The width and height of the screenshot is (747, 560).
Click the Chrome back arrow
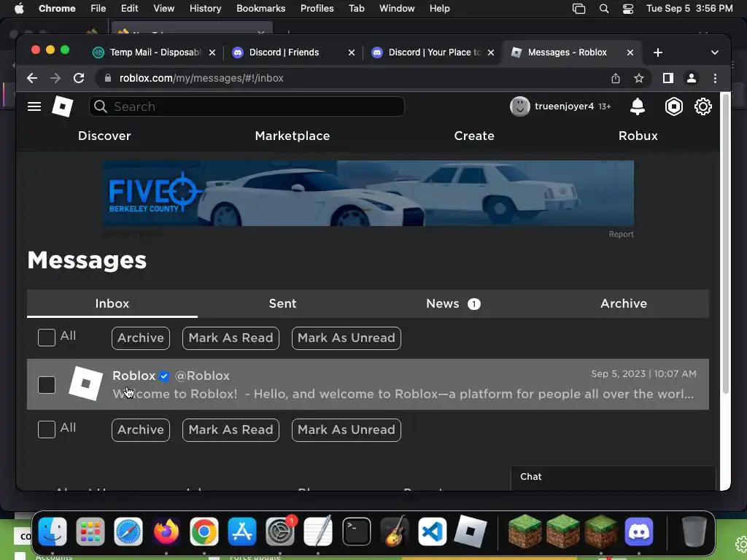(32, 78)
